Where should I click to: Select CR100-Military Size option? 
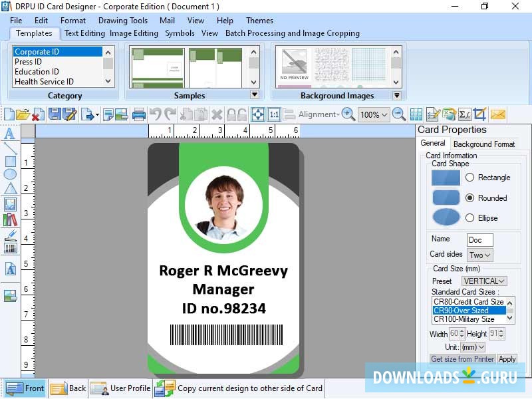pyautogui.click(x=469, y=319)
